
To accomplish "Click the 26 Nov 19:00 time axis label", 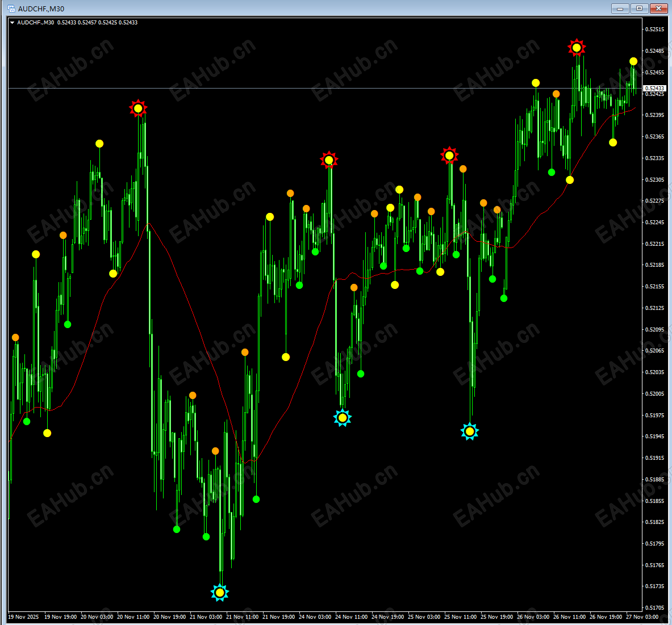I will 606,617.
